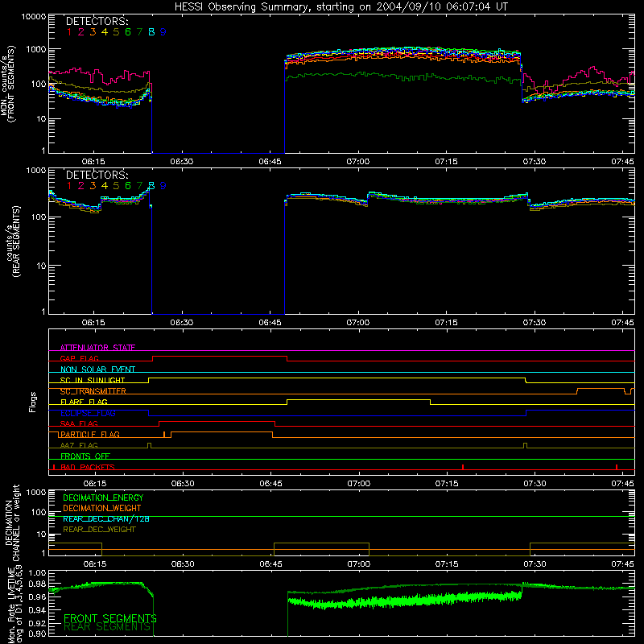
Task: Select orange detector 3 in front segments legend
Action: click(x=93, y=32)
